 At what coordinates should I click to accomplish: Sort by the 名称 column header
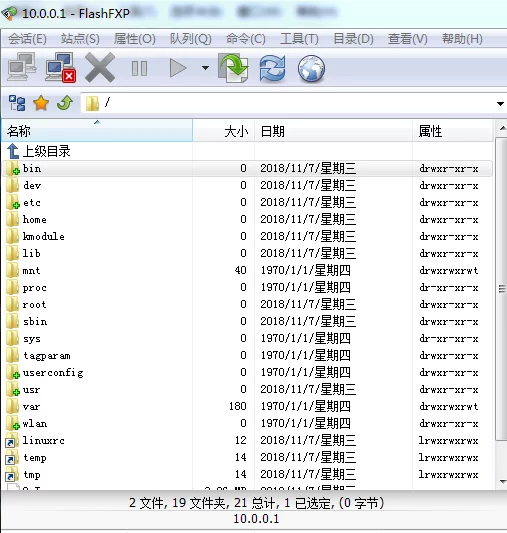pos(97,131)
